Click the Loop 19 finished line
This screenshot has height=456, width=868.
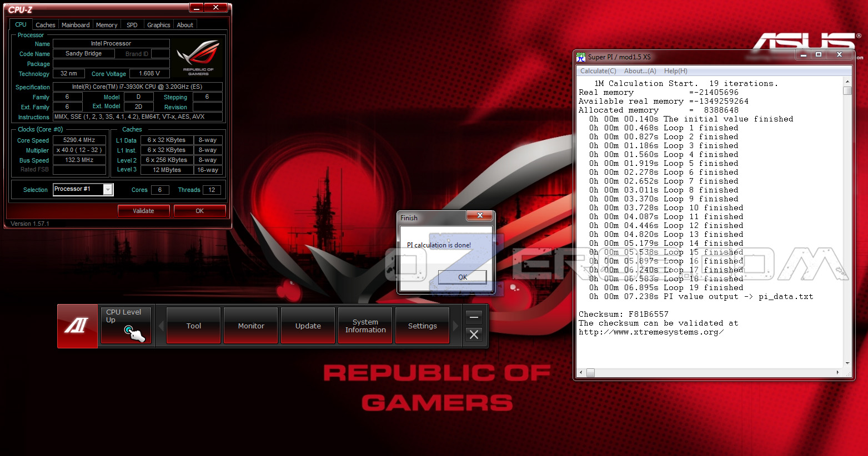click(666, 288)
